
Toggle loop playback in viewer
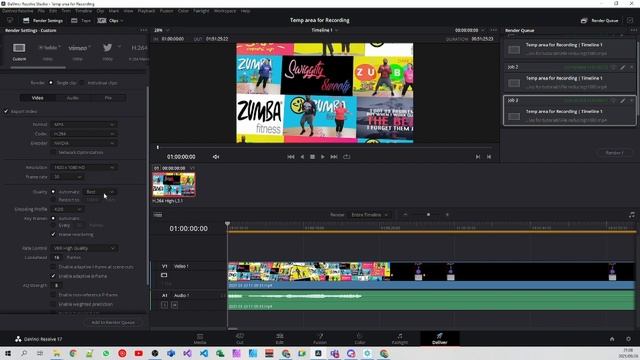pos(347,157)
